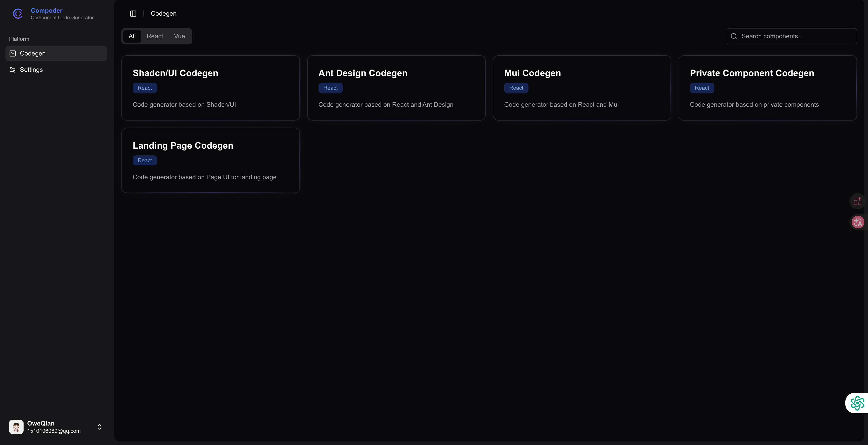Click the Compoder logo icon

click(17, 14)
